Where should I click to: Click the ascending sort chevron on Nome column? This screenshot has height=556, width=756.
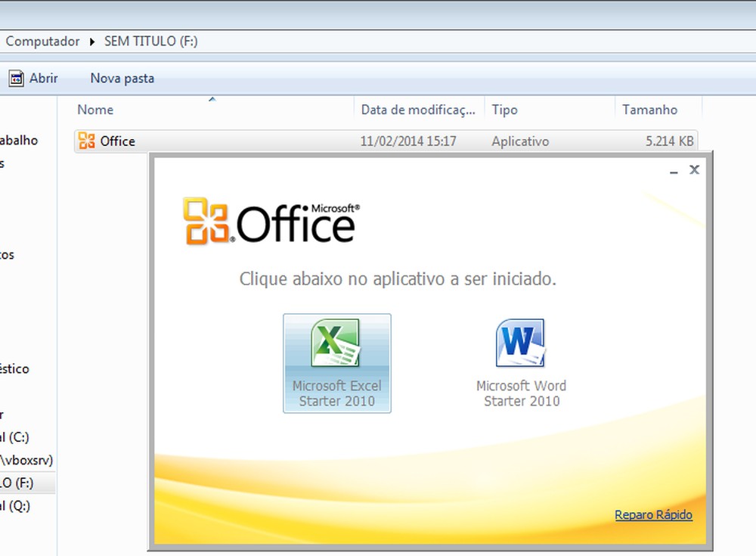[212, 98]
